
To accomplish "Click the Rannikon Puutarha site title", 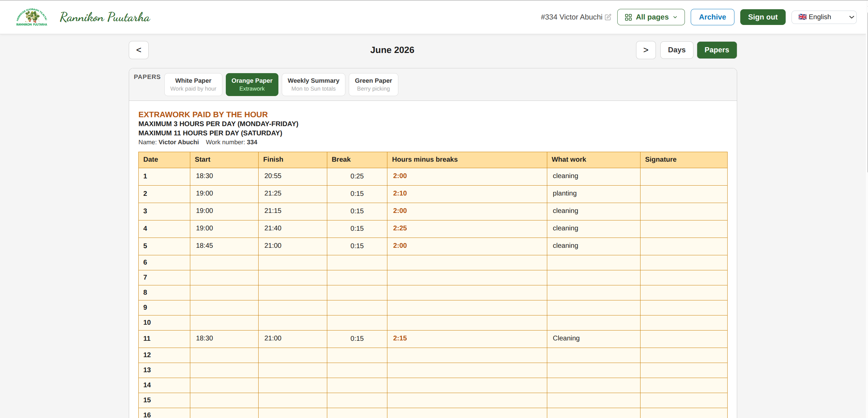I will click(105, 17).
